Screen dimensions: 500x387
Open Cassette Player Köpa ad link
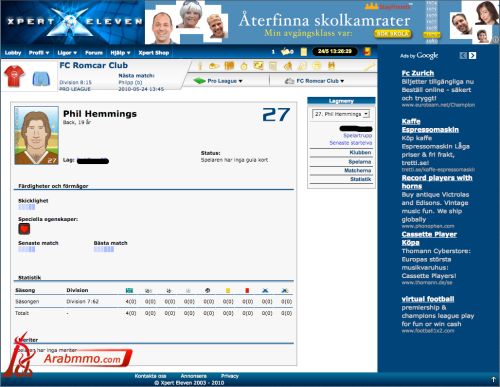(x=429, y=238)
